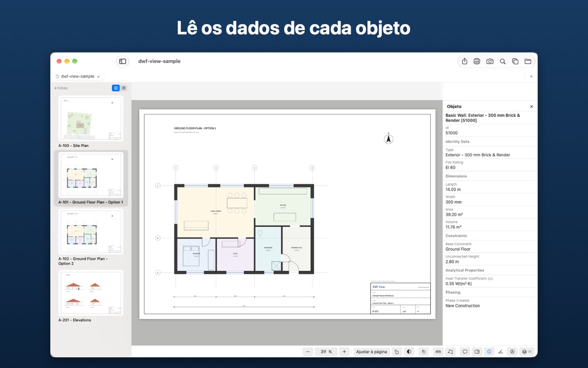Click the '300 mm' width value
This screenshot has width=588, height=368.
pos(453,202)
